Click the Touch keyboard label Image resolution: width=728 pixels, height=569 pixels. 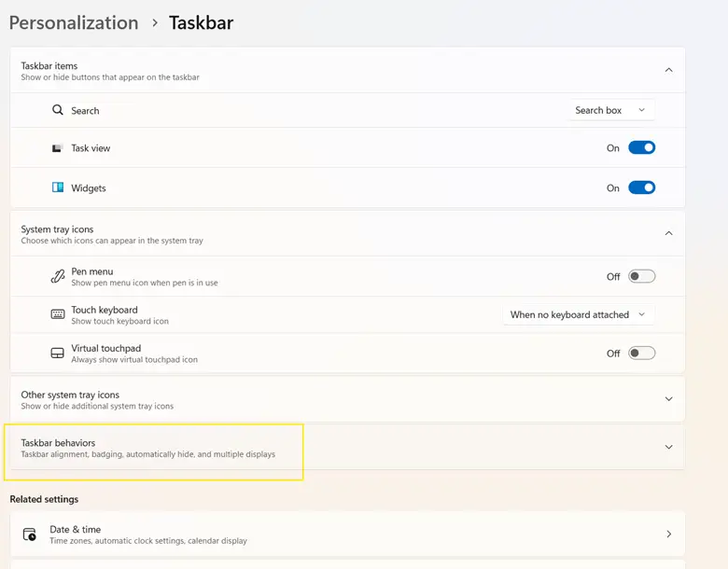click(105, 310)
